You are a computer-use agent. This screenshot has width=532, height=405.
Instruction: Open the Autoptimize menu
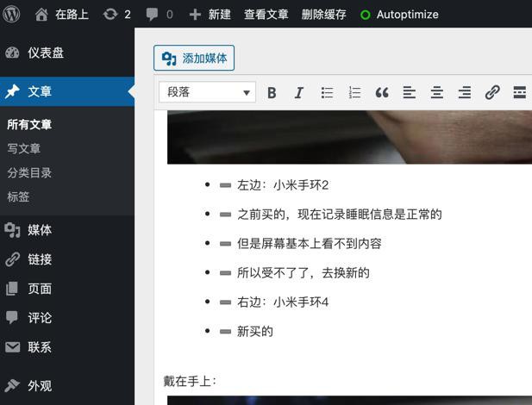click(399, 15)
